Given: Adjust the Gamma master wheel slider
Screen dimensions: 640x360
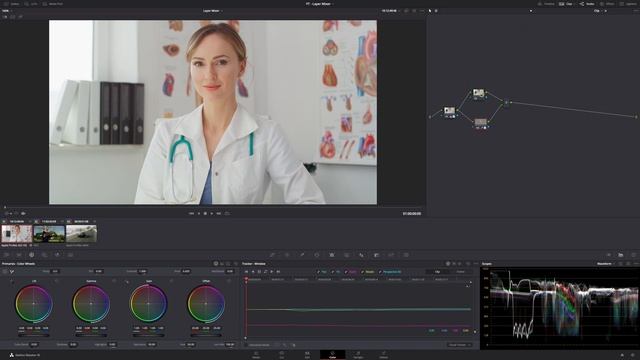Looking at the screenshot, I should click(x=91, y=335).
